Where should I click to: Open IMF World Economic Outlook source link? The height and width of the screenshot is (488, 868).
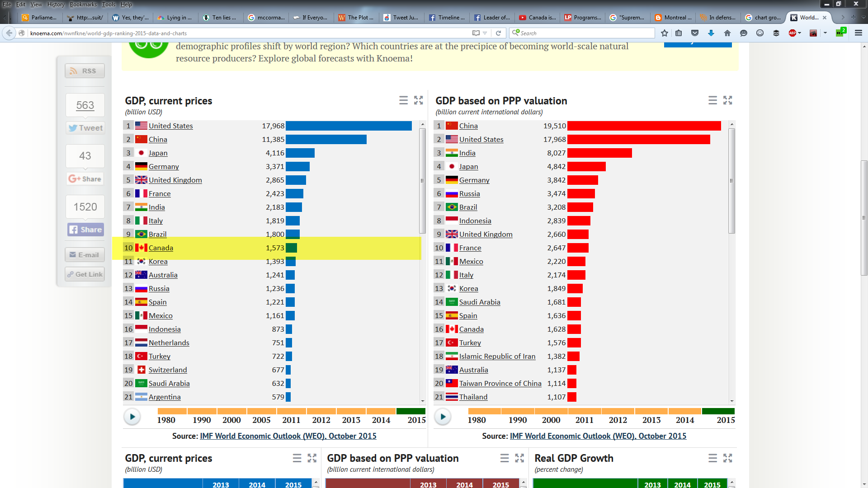(288, 436)
